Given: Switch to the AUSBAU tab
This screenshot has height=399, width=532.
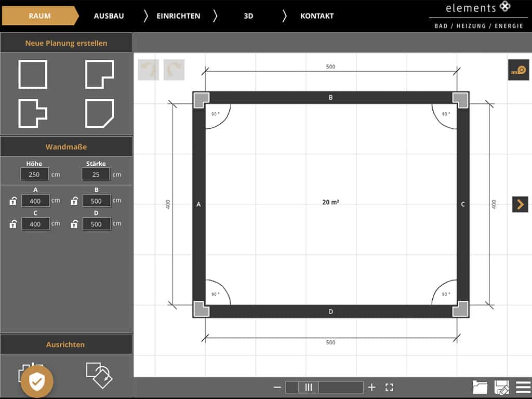Looking at the screenshot, I should [x=109, y=16].
